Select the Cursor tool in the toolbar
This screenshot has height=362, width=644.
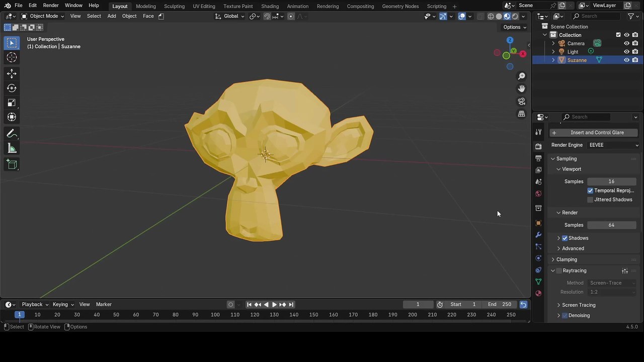click(x=12, y=57)
